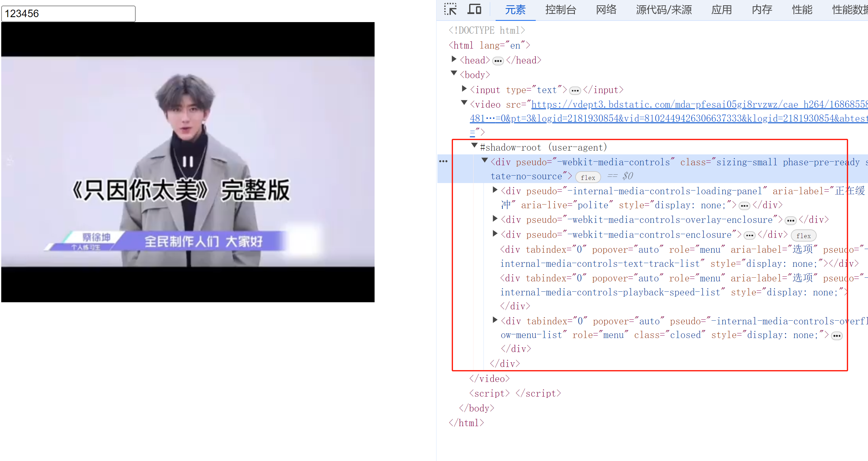This screenshot has width=868, height=461.
Task: Expand the loading-panel div arrow
Action: point(495,190)
